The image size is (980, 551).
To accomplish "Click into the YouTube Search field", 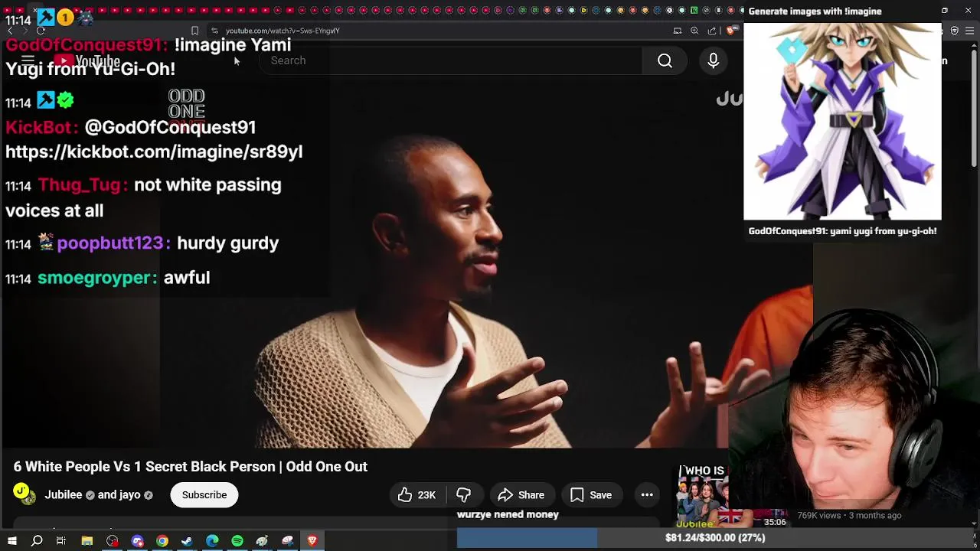I will click(452, 60).
